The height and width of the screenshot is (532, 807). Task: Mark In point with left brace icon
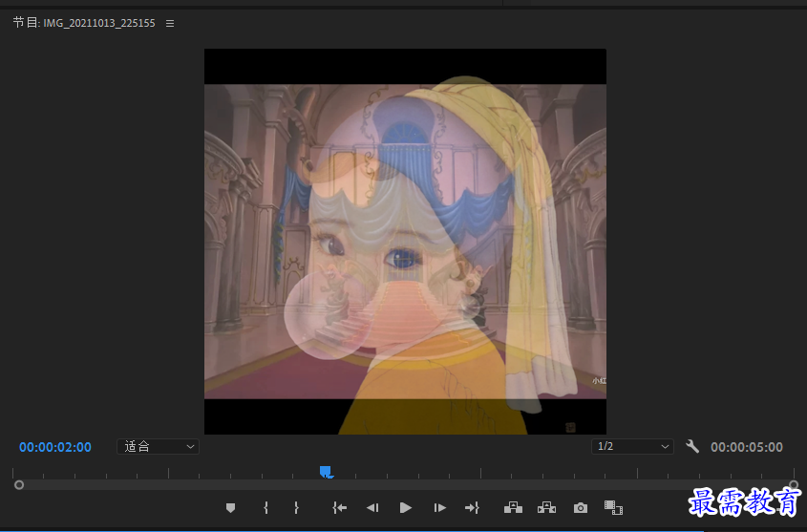[265, 508]
